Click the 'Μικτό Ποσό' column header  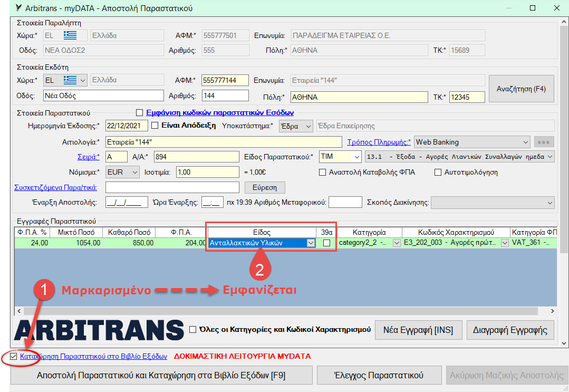[76, 232]
